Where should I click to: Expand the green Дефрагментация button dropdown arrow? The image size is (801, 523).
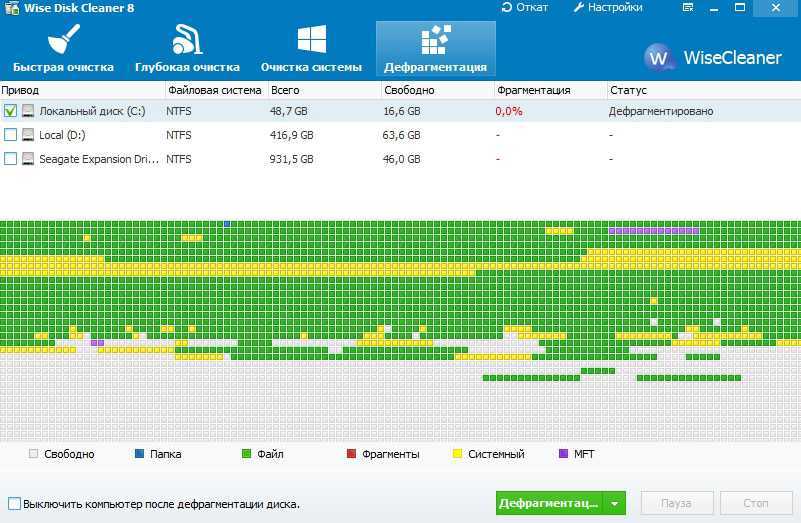point(617,503)
